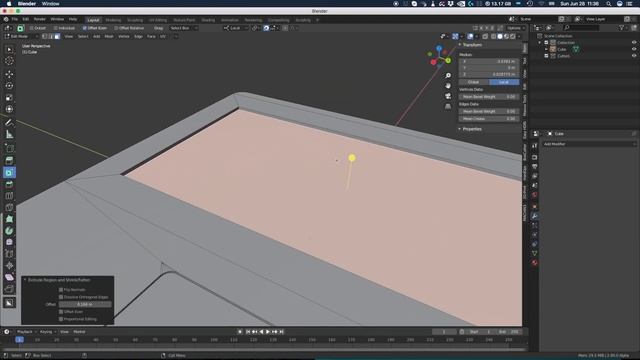This screenshot has width=640, height=360.
Task: Switch to the Modeling workspace tab
Action: pyautogui.click(x=113, y=20)
